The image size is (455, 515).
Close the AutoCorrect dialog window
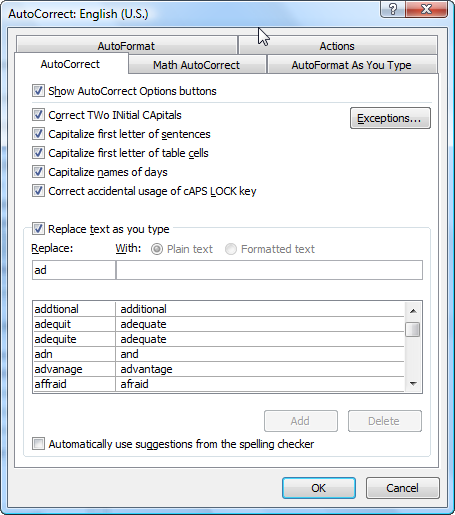[x=426, y=9]
